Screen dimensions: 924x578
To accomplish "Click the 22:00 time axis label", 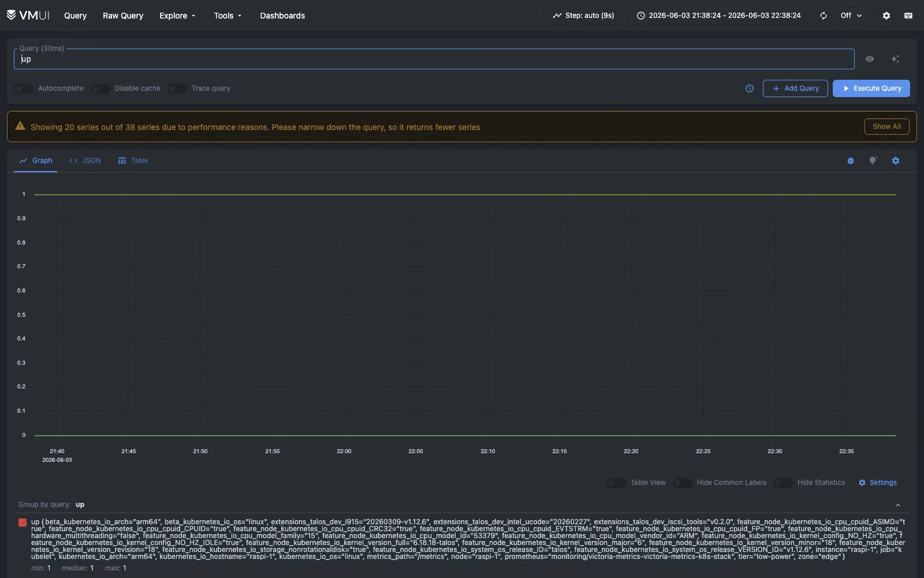I will pos(344,451).
